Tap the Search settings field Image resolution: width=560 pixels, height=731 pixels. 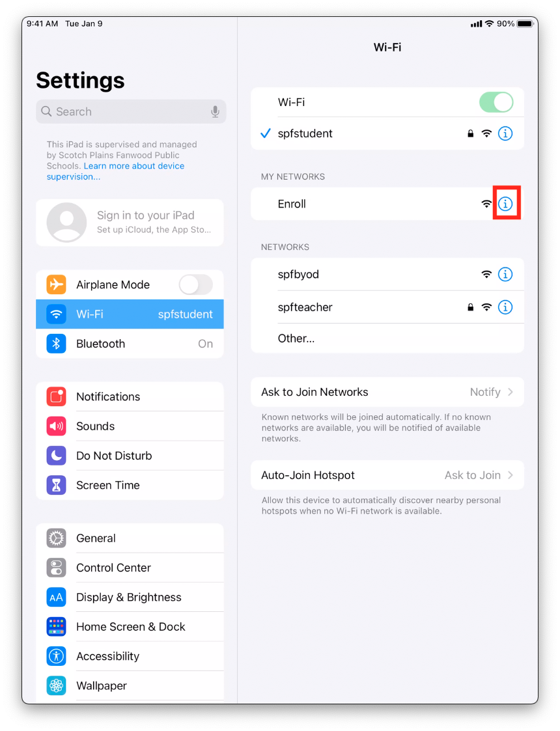[x=131, y=111]
